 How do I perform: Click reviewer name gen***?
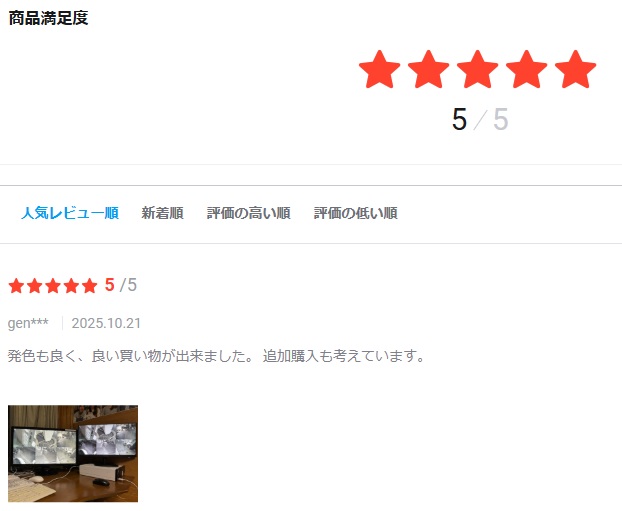(28, 323)
